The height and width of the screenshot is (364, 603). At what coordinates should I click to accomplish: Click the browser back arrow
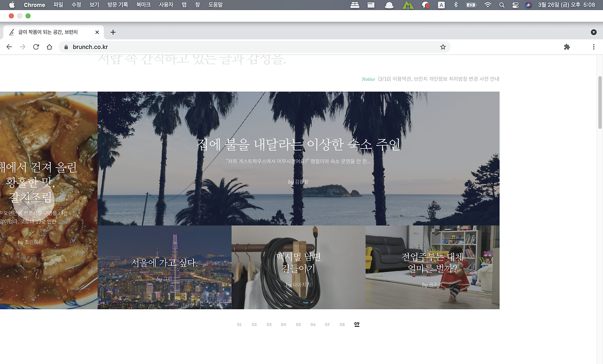[x=9, y=47]
